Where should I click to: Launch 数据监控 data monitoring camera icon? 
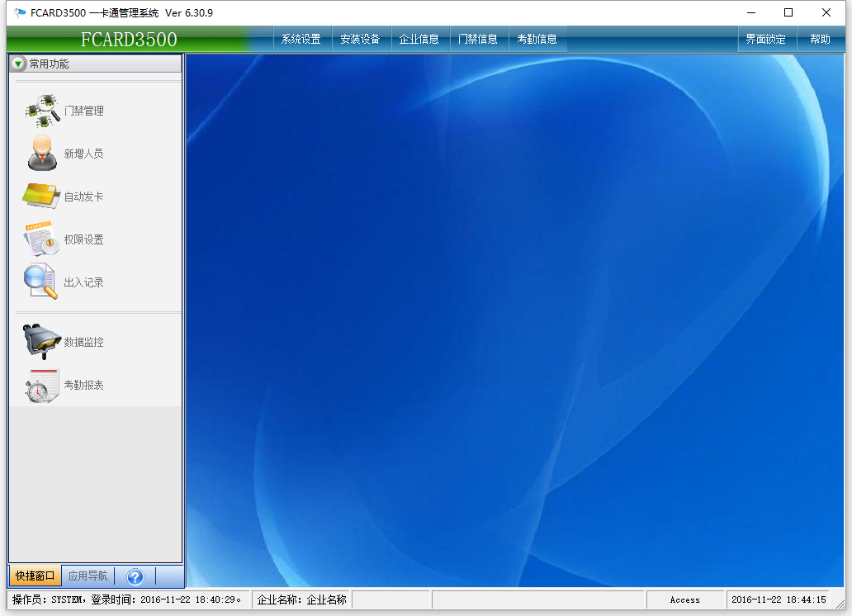(x=41, y=342)
